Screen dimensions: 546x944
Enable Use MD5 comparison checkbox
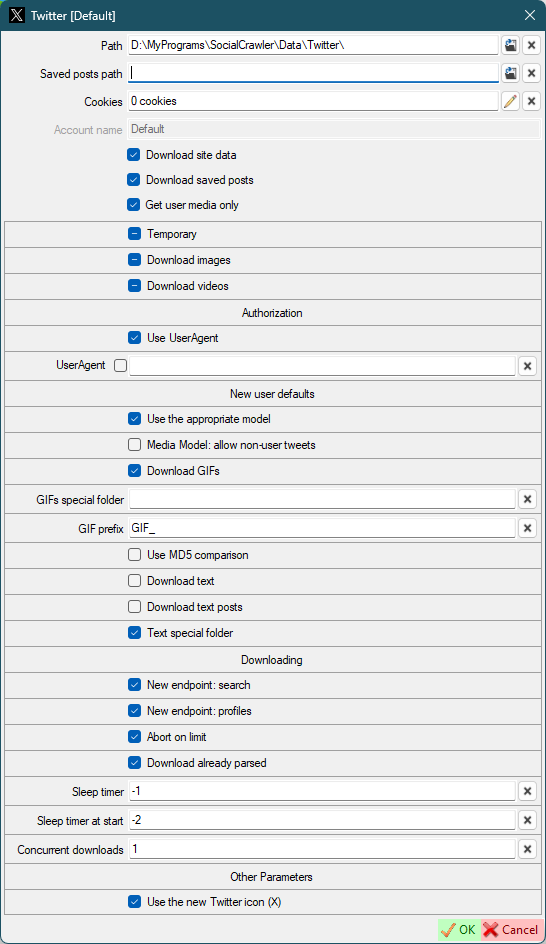[x=134, y=554]
